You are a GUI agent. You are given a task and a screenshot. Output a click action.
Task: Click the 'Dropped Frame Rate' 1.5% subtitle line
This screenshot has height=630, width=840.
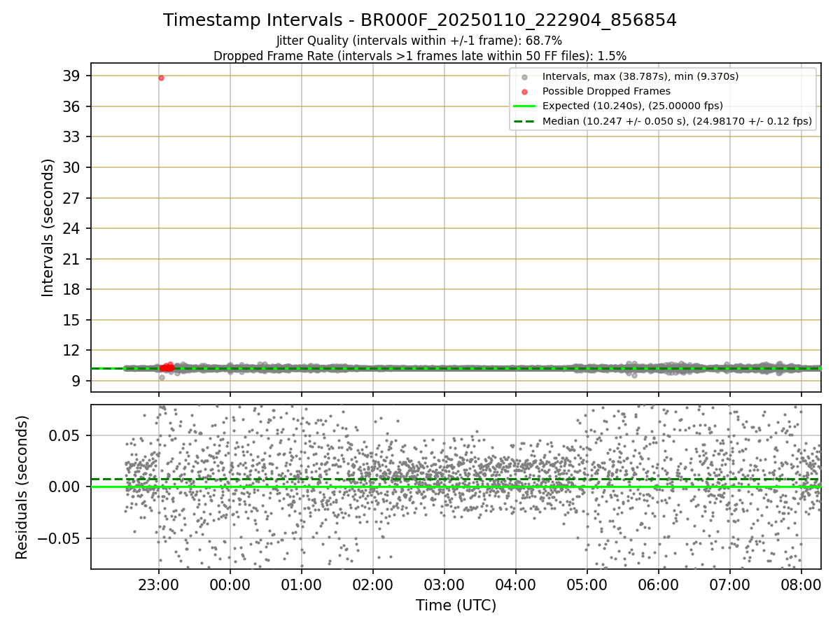click(x=420, y=56)
